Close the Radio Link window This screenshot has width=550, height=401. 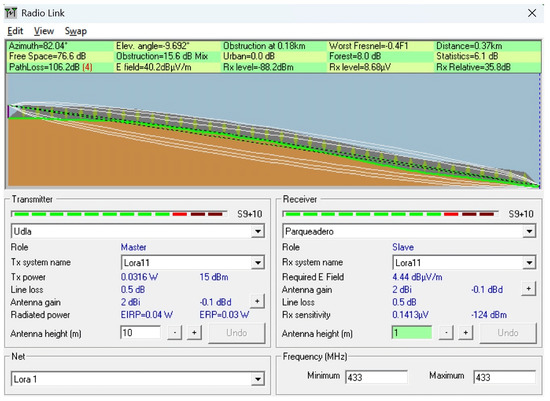(532, 13)
